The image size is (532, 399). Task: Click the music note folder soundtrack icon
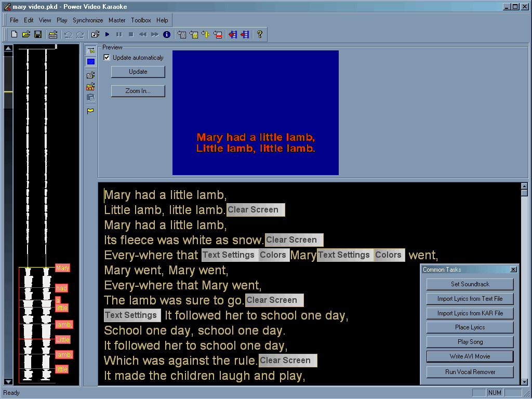[96, 34]
